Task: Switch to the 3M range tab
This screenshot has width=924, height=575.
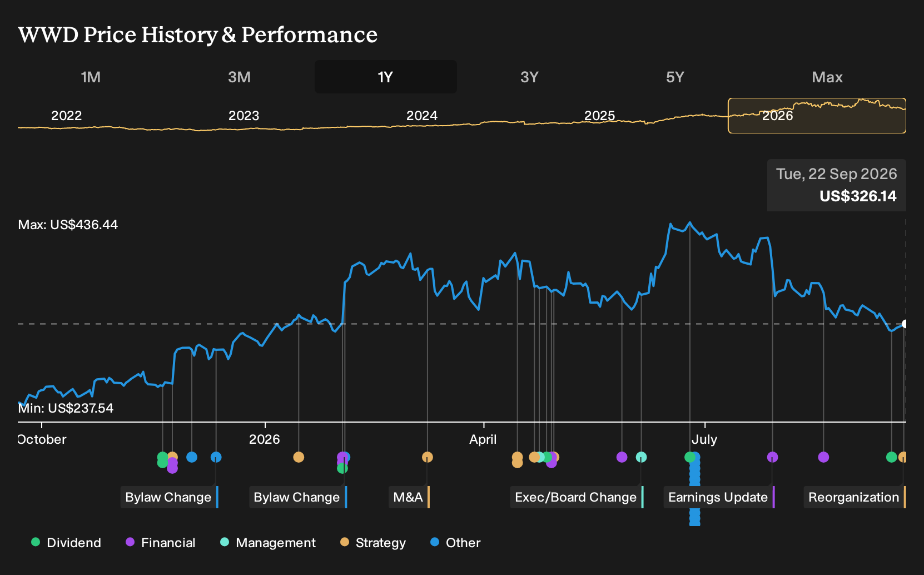Action: coord(239,77)
